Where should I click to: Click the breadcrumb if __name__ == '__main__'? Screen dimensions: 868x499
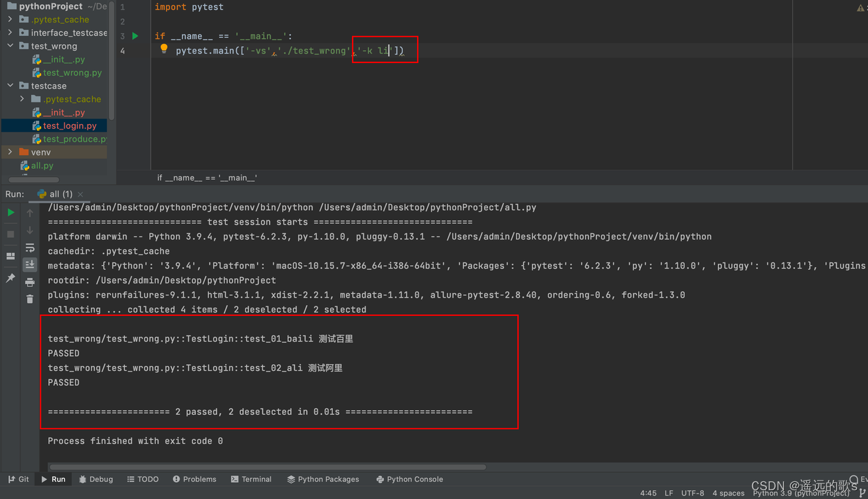[x=207, y=178]
